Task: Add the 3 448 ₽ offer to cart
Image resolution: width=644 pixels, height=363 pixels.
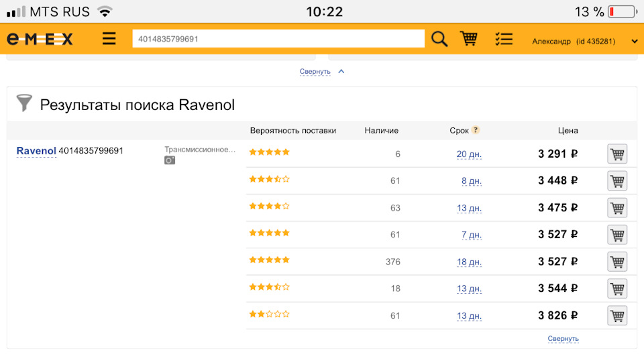Action: pos(617,181)
